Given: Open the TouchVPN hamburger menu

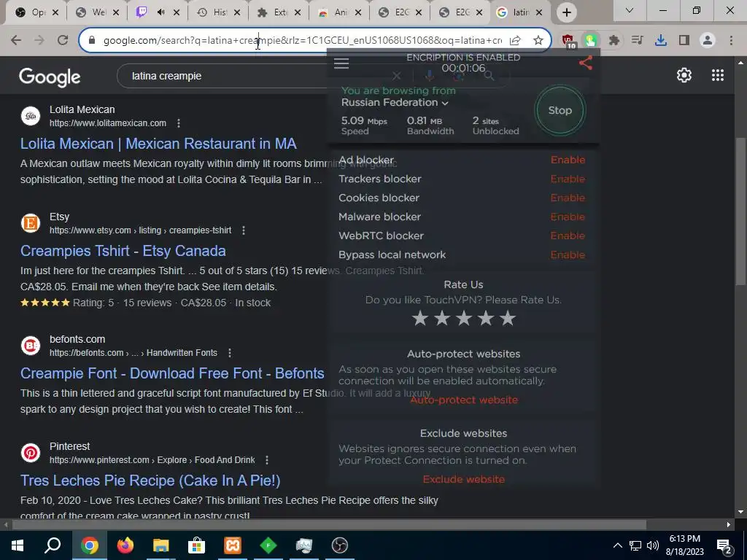Looking at the screenshot, I should click(341, 63).
